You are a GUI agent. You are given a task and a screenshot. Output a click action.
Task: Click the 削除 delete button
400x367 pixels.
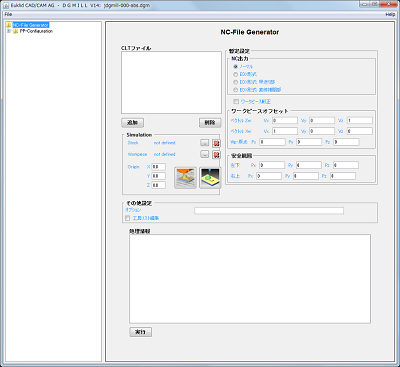pyautogui.click(x=210, y=123)
